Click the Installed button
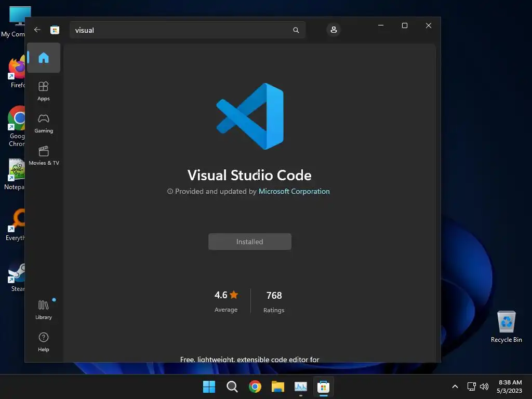This screenshot has height=399, width=532. coord(250,242)
